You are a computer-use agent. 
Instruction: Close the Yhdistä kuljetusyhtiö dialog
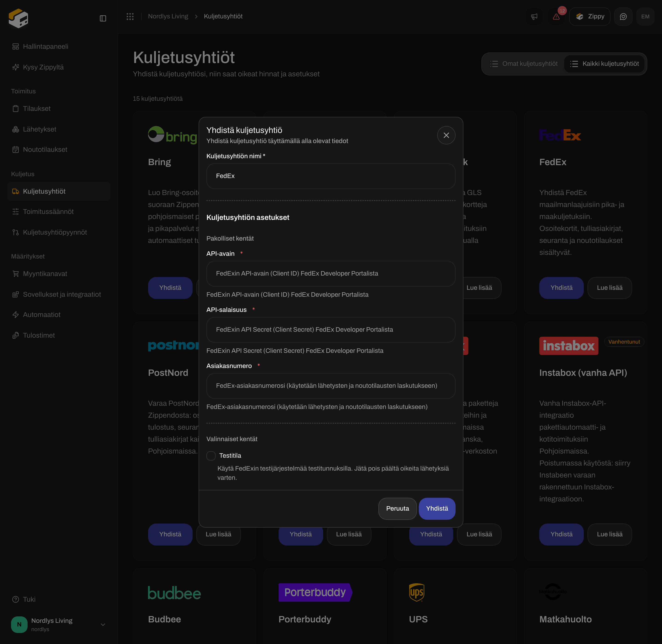pyautogui.click(x=446, y=135)
